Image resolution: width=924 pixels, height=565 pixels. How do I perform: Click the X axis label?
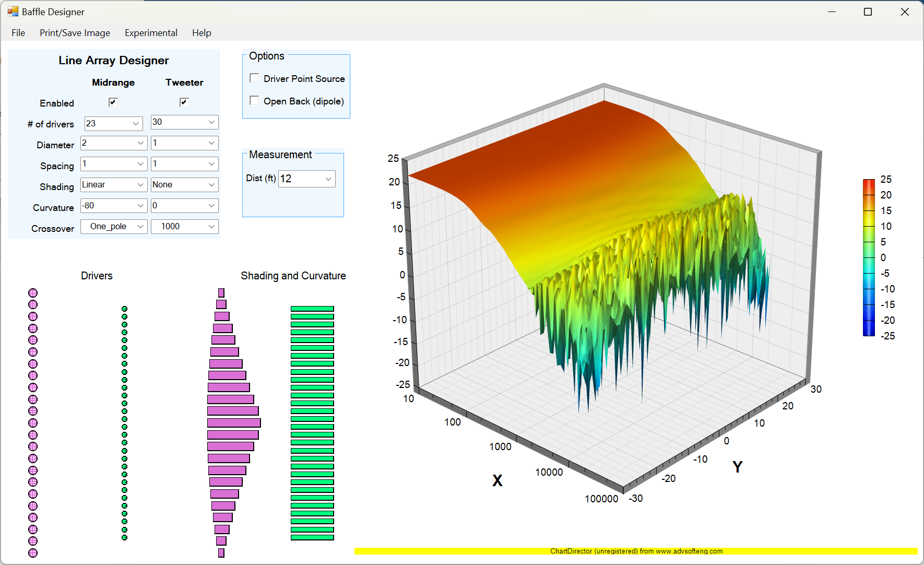point(497,480)
